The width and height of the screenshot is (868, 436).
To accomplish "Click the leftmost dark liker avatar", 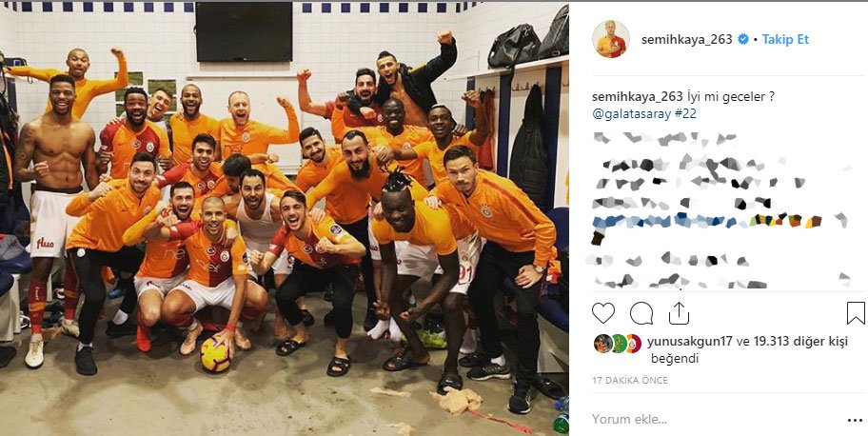I will pos(602,344).
